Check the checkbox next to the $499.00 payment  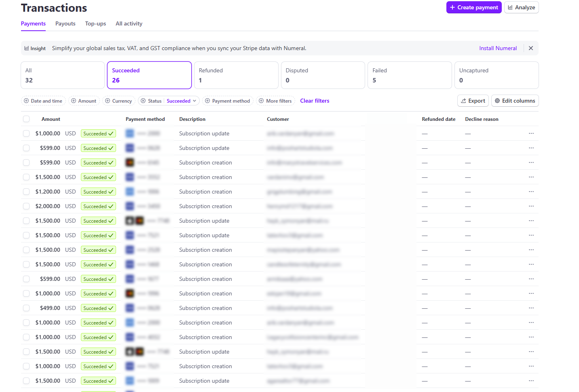26,308
